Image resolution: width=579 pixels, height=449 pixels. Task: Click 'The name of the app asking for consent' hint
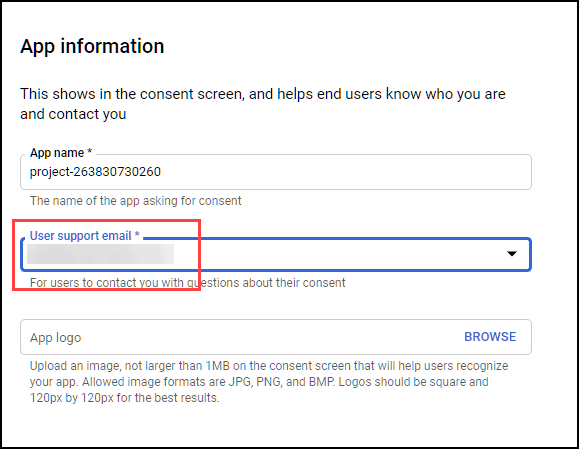pyautogui.click(x=136, y=201)
